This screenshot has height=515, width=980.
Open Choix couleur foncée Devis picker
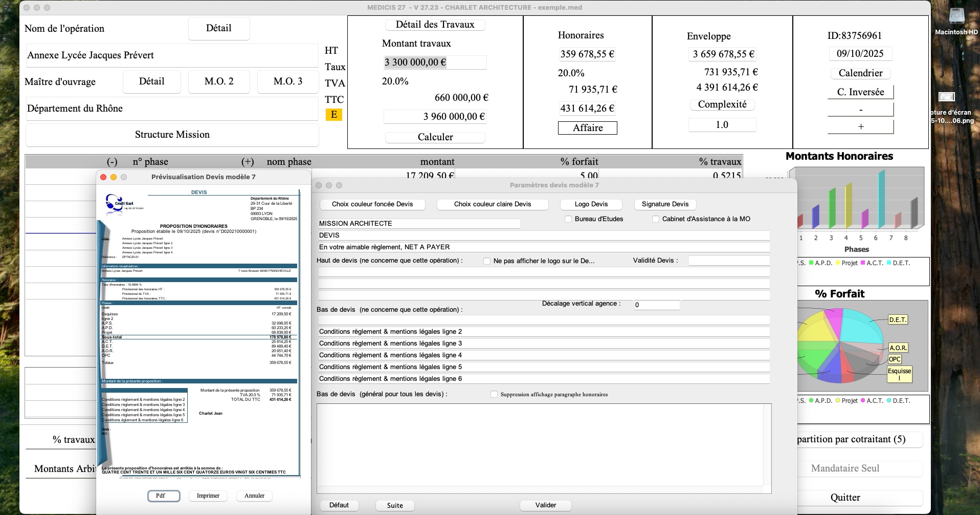372,204
